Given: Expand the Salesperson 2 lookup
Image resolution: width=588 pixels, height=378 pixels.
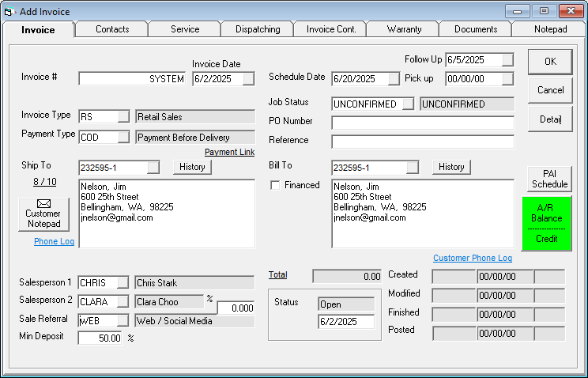Looking at the screenshot, I should point(122,301).
